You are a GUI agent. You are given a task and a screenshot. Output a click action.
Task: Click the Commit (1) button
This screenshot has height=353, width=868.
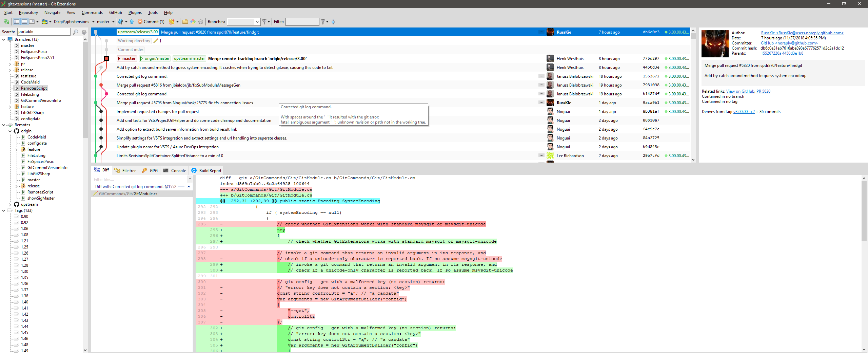(151, 22)
